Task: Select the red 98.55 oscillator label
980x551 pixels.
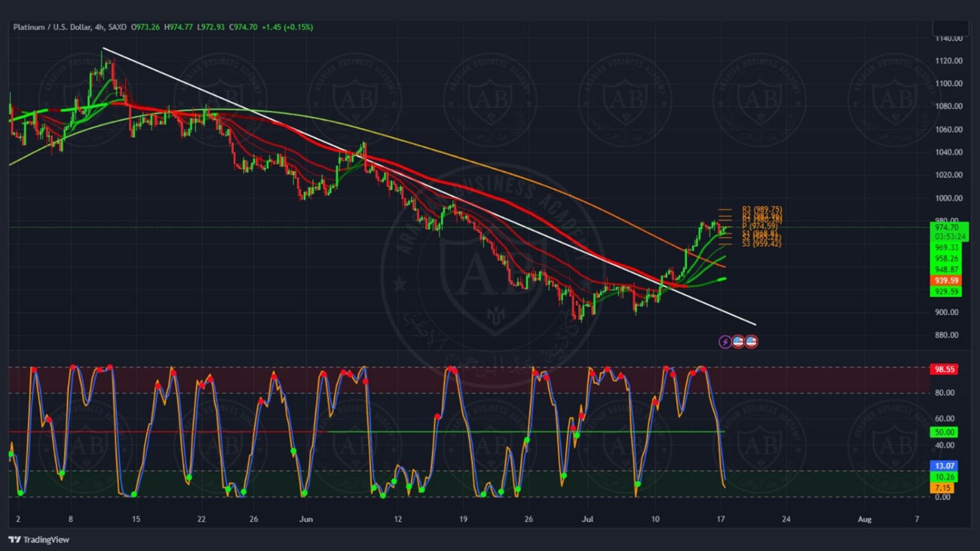Action: 944,369
